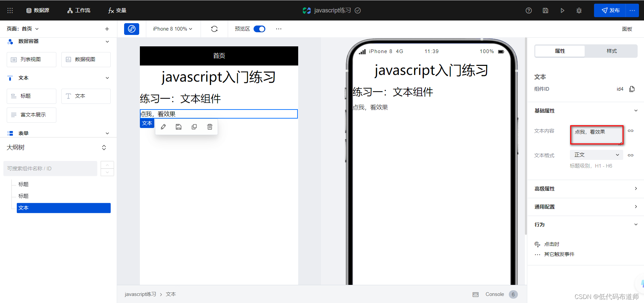This screenshot has width=644, height=303.
Task: Open 其它触发事件 other trigger events
Action: pyautogui.click(x=554, y=254)
